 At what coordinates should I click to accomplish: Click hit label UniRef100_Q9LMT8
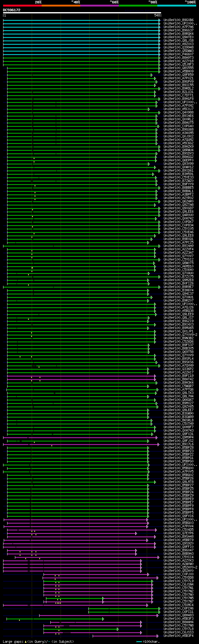pos(178,482)
